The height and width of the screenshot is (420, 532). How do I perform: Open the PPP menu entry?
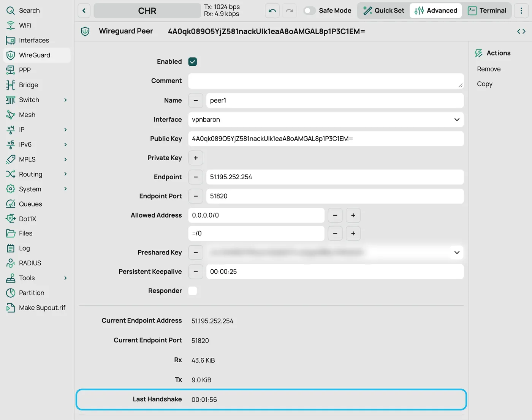pyautogui.click(x=18, y=70)
